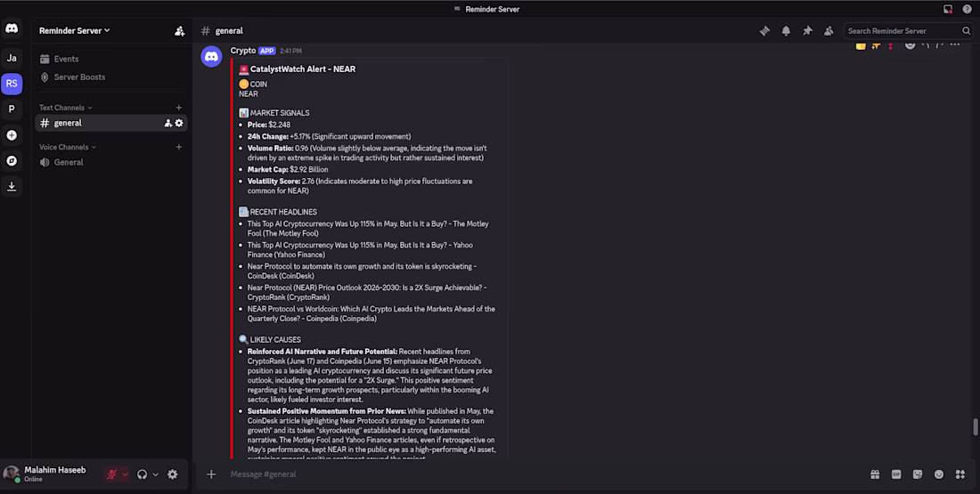Click the add reaction smiley on message
The height and width of the screenshot is (494, 980).
(910, 45)
